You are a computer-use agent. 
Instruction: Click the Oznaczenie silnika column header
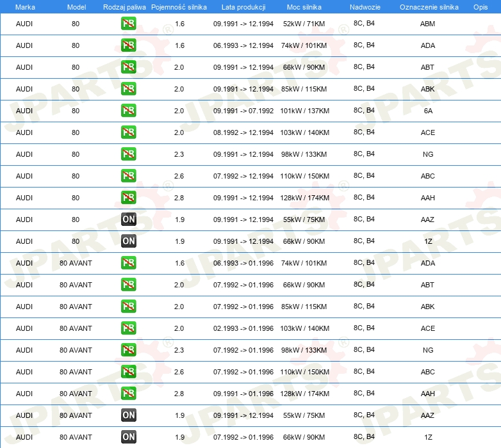[x=429, y=7]
